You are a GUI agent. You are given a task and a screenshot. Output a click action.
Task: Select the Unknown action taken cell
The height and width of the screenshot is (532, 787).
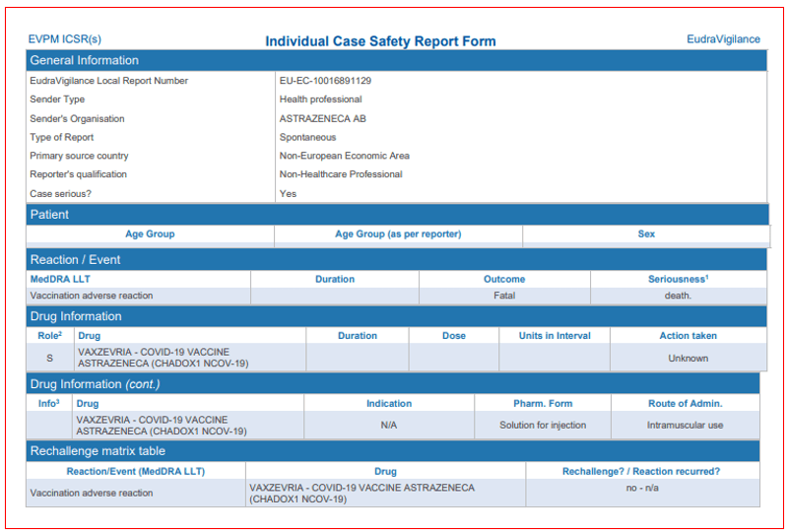[x=688, y=359]
